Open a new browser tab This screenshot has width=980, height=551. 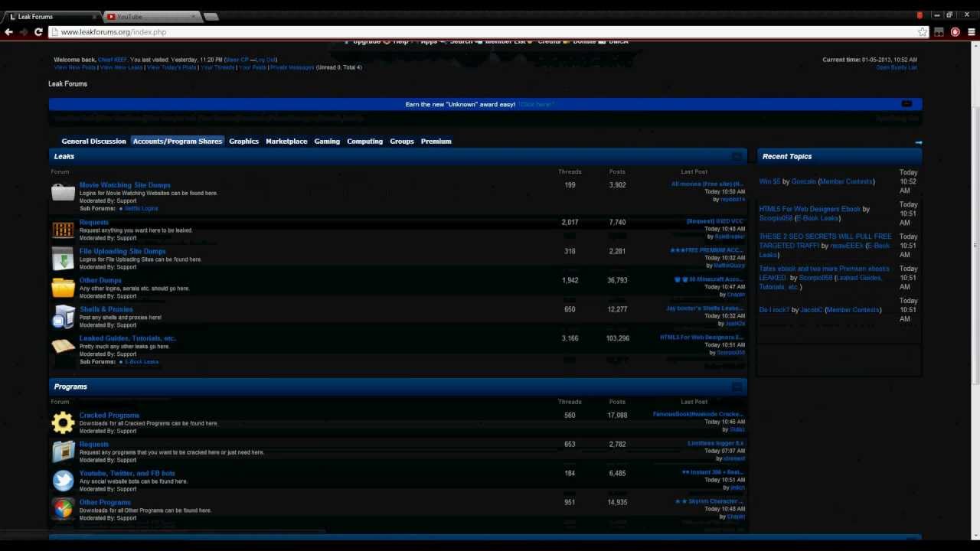[211, 16]
